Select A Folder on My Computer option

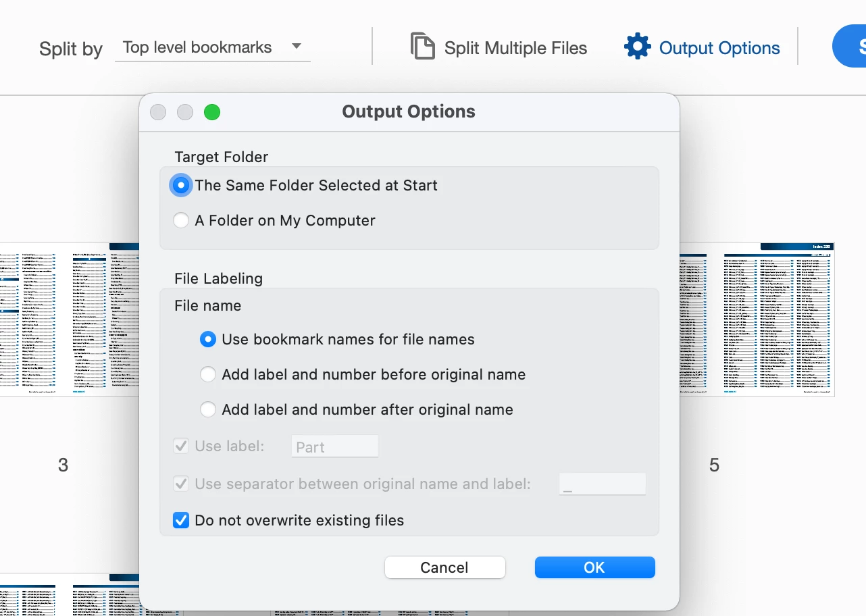tap(181, 220)
